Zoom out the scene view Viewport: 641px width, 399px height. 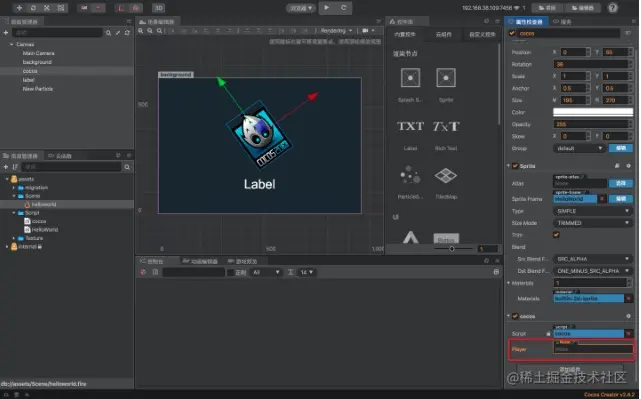click(x=150, y=31)
